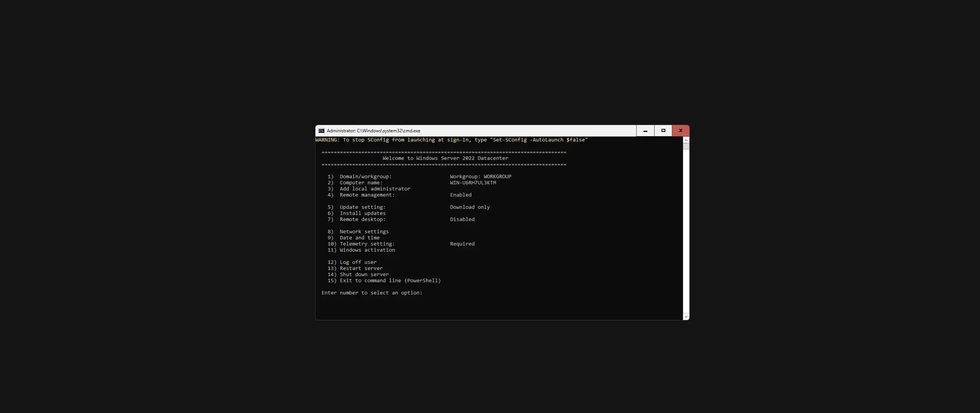980x413 pixels.
Task: Select option 4 Remote management
Action: pos(361,195)
